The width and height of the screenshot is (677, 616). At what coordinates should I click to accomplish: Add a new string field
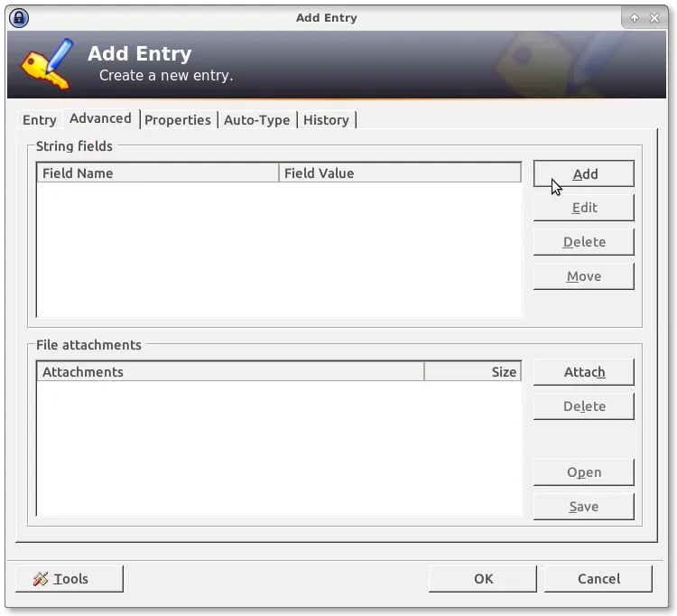pyautogui.click(x=584, y=173)
